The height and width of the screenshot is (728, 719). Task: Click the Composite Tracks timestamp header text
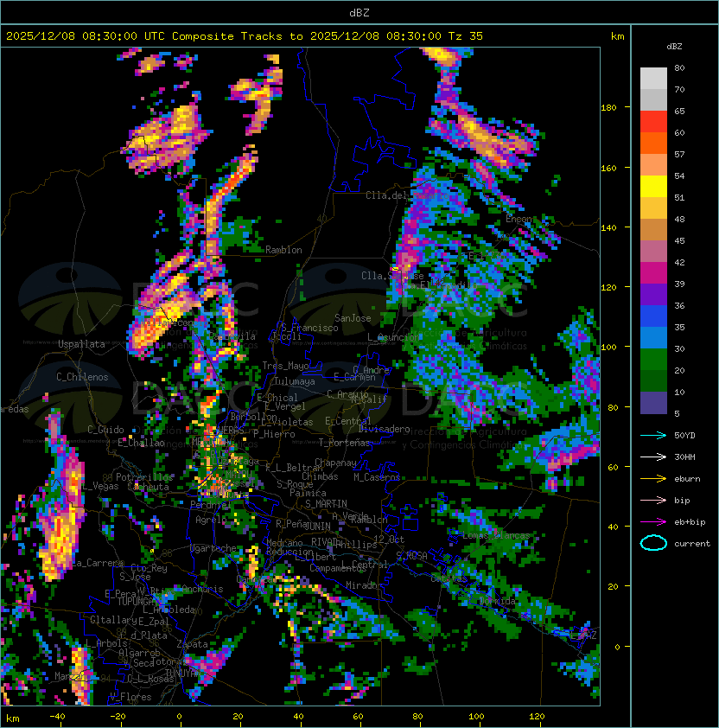tap(245, 35)
